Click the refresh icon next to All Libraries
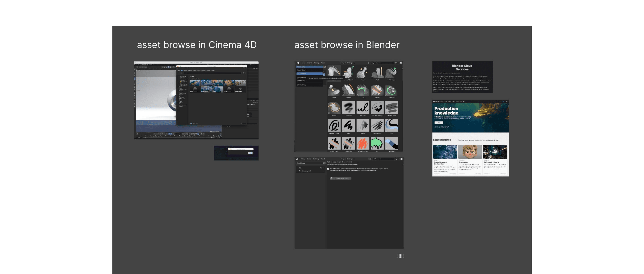The width and height of the screenshot is (644, 274). [325, 67]
